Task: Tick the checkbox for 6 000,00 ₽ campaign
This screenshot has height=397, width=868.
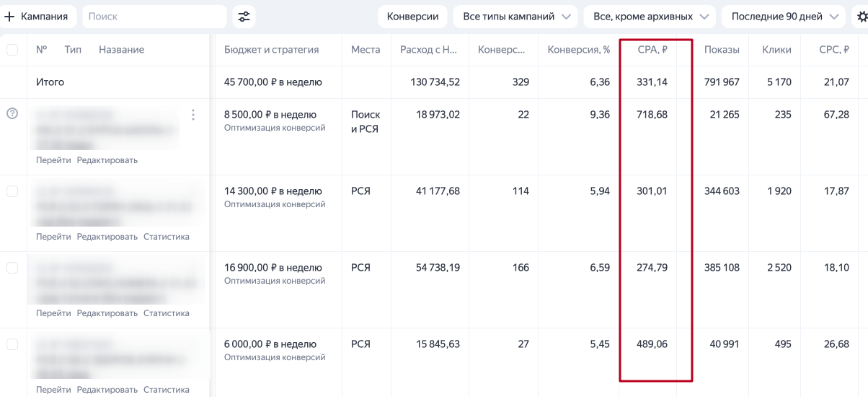Action: (12, 344)
